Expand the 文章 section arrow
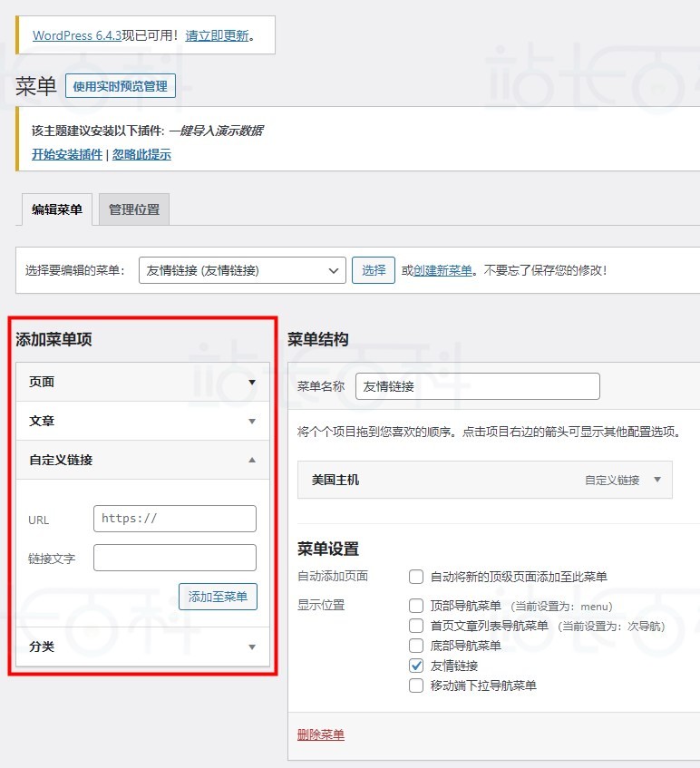Viewport: 700px width, 768px height. pos(252,421)
